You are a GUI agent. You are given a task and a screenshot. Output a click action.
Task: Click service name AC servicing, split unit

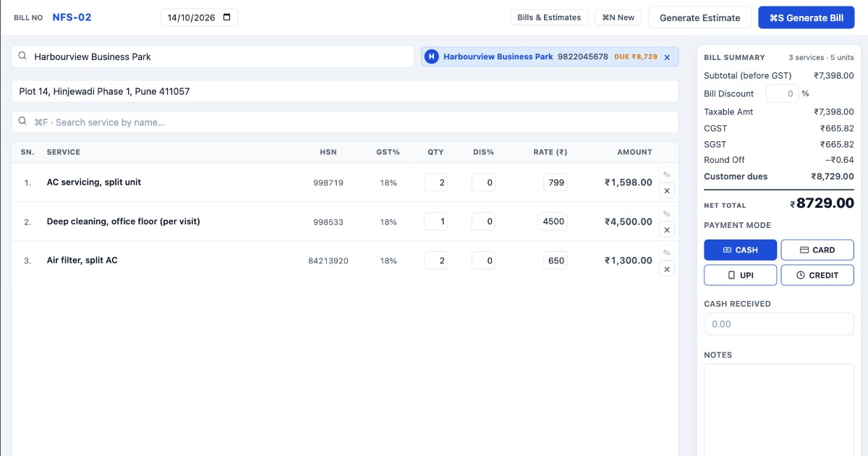(94, 182)
